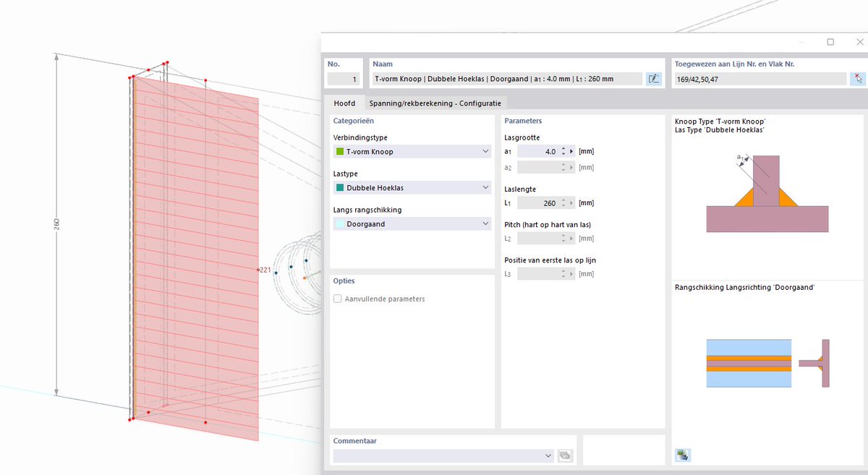This screenshot has height=475, width=868.
Task: Click the select-lines arrow icon beside 169/42,50,47
Action: [x=859, y=78]
